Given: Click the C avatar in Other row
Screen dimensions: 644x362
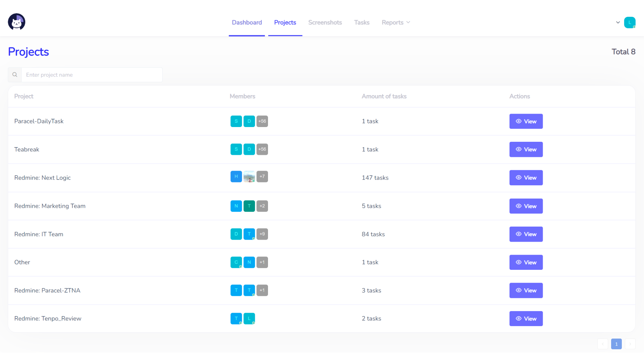Looking at the screenshot, I should [236, 262].
